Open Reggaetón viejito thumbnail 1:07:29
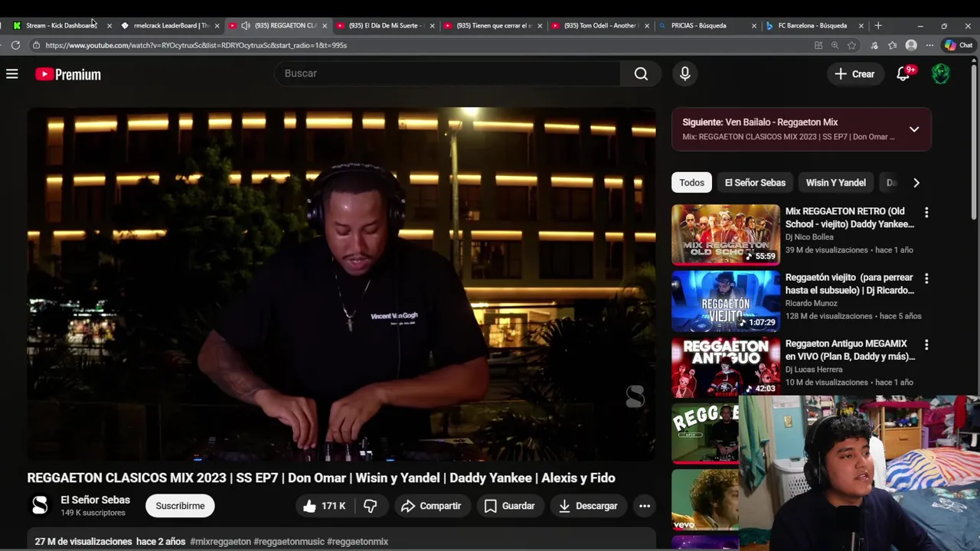Screen dimensions: 980x551 pyautogui.click(x=726, y=301)
